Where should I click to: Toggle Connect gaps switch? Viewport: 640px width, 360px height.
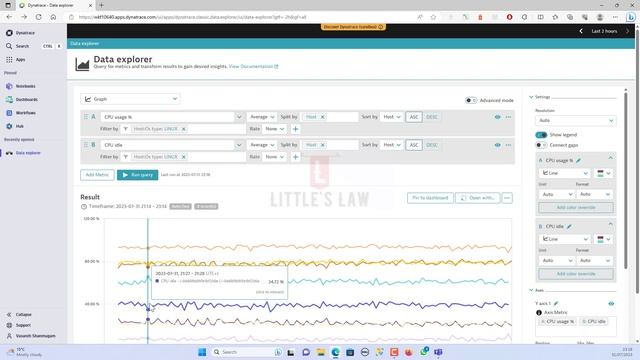coord(541,145)
